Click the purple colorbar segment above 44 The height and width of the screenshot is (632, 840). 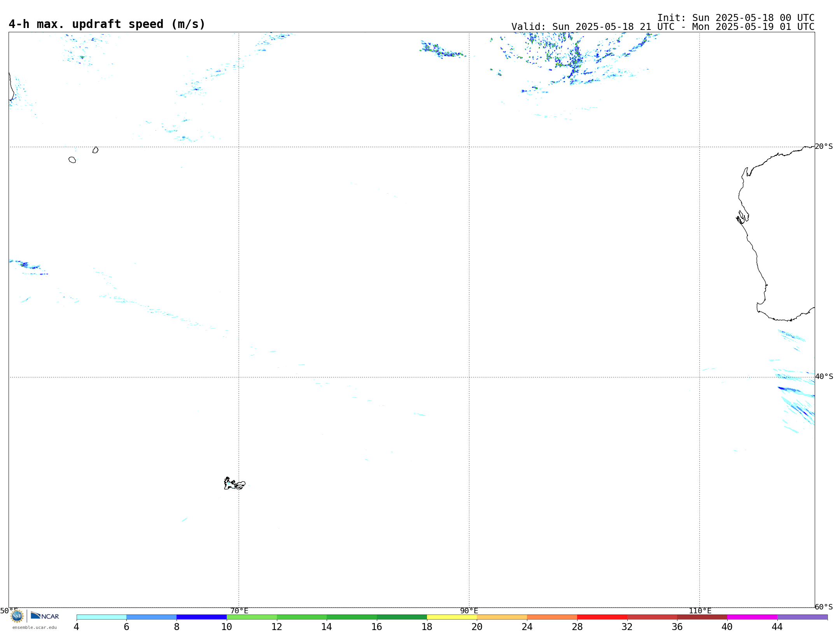802,617
